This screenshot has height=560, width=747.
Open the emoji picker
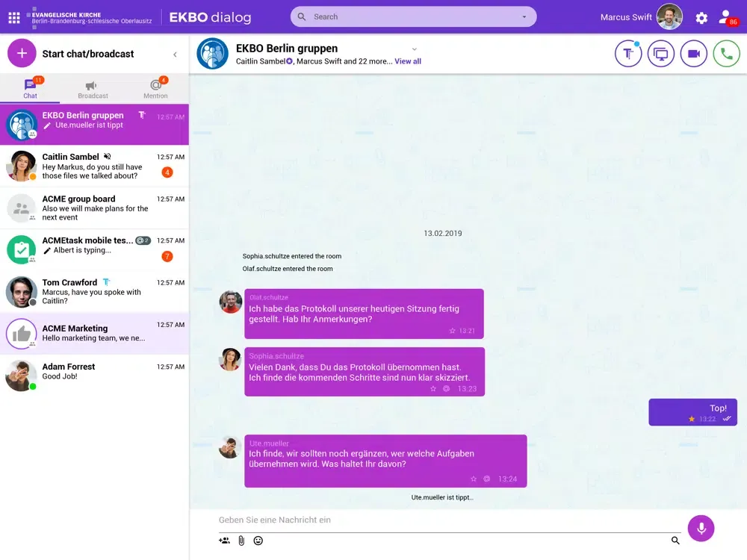pyautogui.click(x=258, y=541)
